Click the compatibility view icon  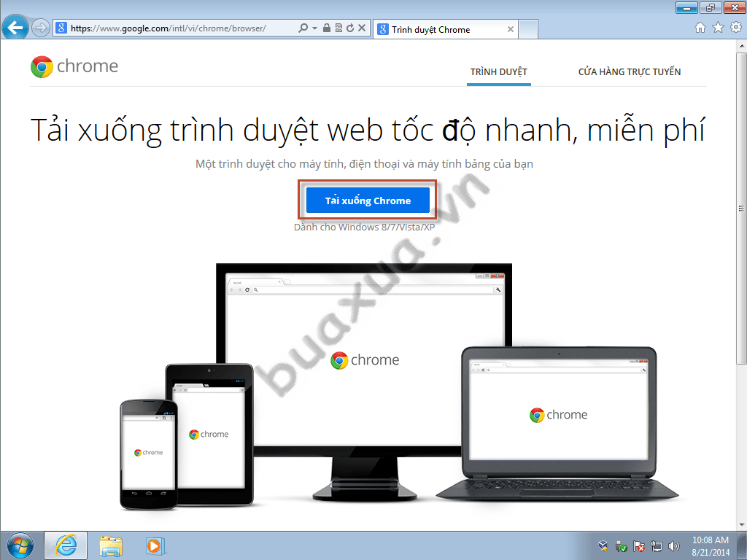(x=338, y=28)
